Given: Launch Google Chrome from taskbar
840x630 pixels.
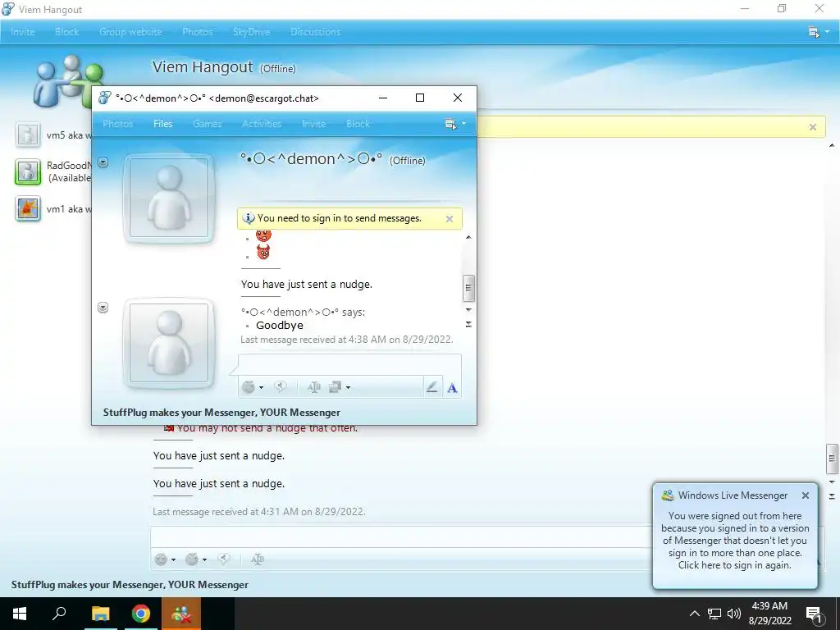Looking at the screenshot, I should coord(140,614).
